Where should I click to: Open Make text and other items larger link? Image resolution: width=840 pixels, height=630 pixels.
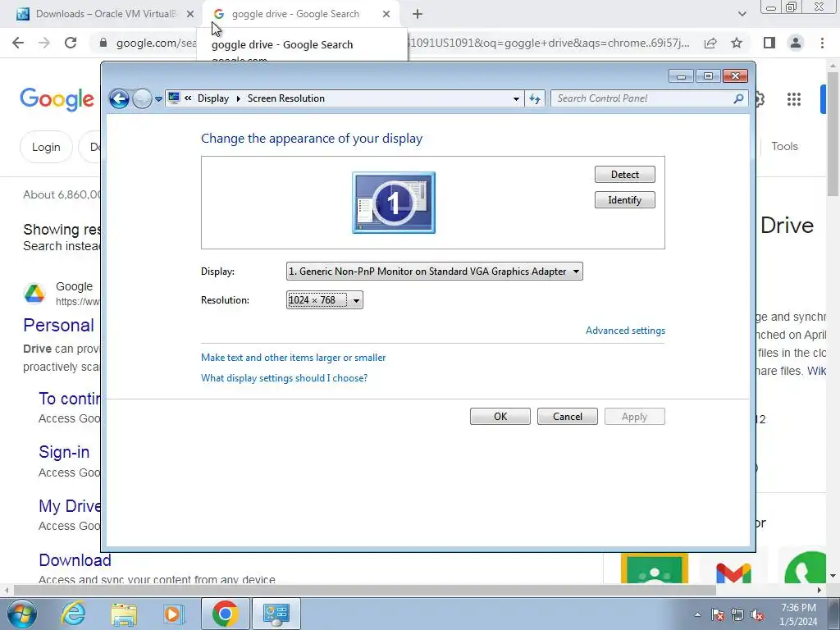[293, 358]
